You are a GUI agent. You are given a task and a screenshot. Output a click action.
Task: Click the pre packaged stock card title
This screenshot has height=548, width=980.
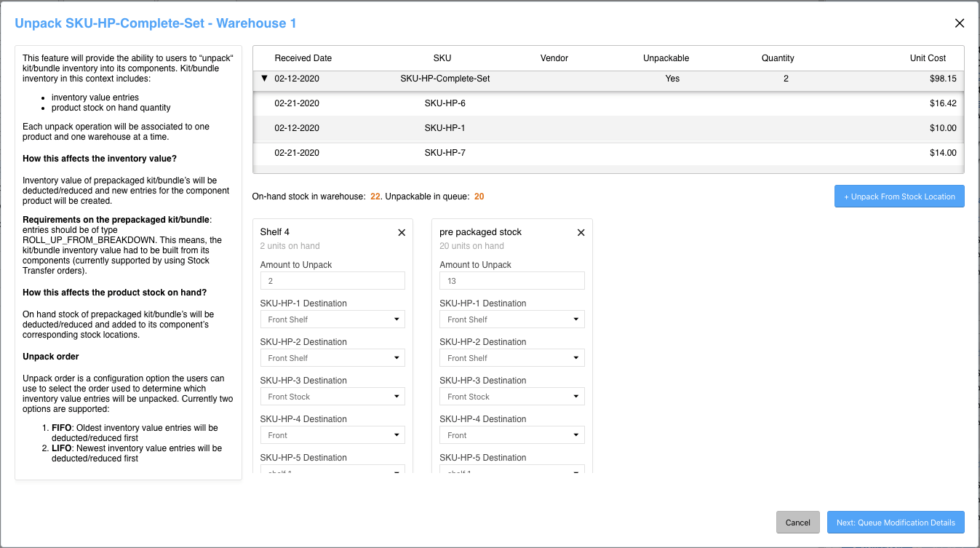(481, 232)
